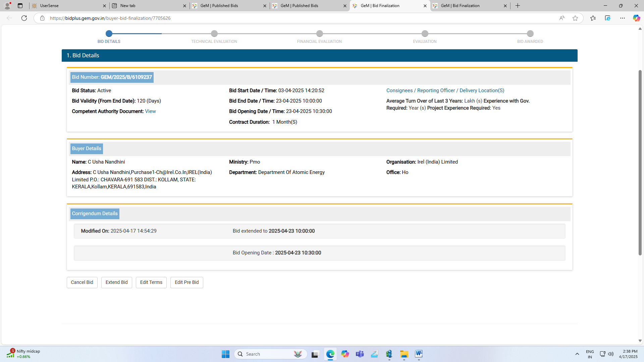Click the Buyer Details heading

(87, 148)
